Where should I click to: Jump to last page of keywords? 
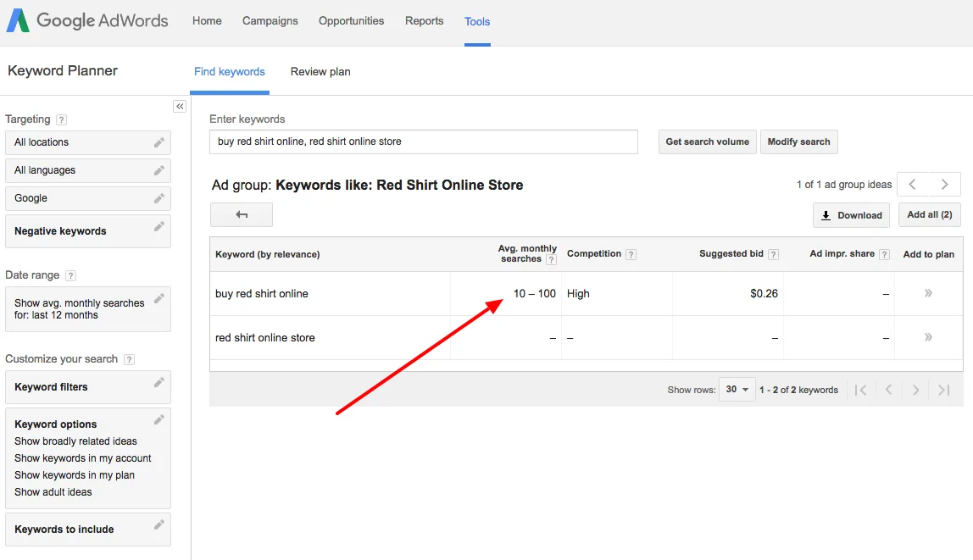tap(944, 390)
